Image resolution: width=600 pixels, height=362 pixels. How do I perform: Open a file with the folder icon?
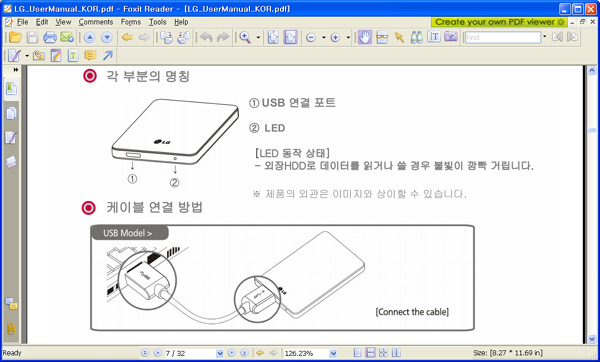15,38
